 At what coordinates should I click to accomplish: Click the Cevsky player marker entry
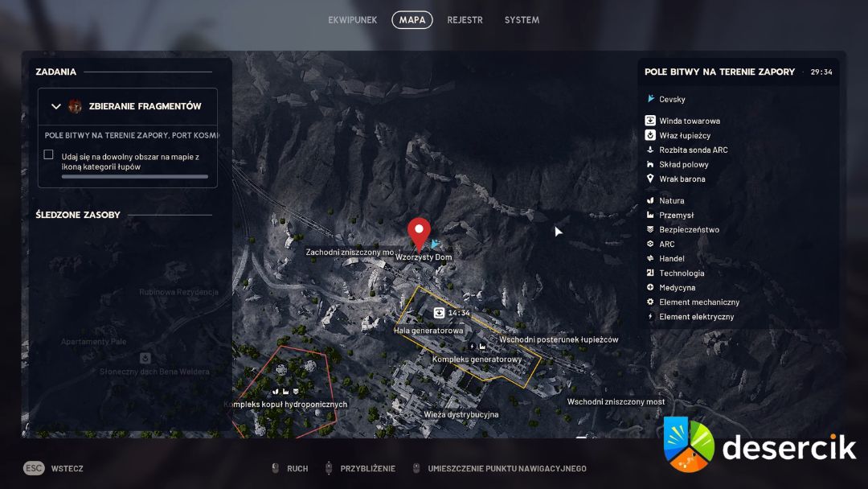tap(671, 99)
